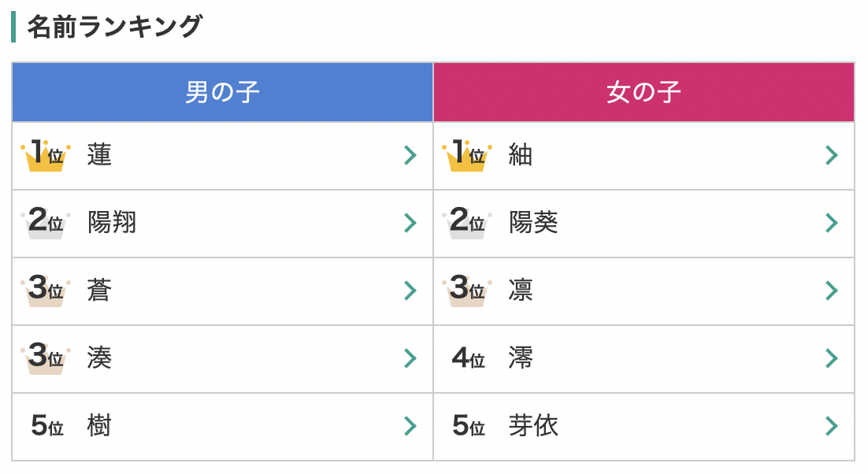Open the chevron arrow for 芽依
The width and height of the screenshot is (868, 474).
(x=831, y=426)
